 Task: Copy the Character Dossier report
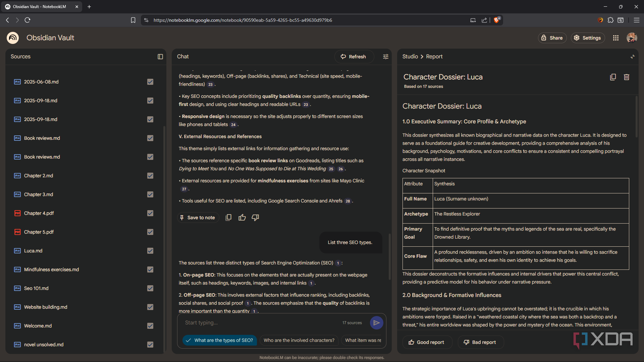(613, 77)
